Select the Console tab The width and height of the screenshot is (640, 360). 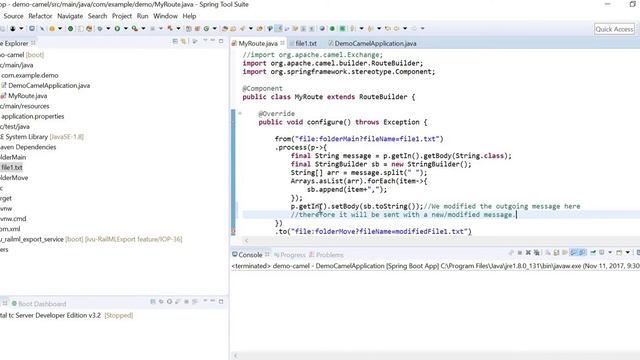(250, 255)
